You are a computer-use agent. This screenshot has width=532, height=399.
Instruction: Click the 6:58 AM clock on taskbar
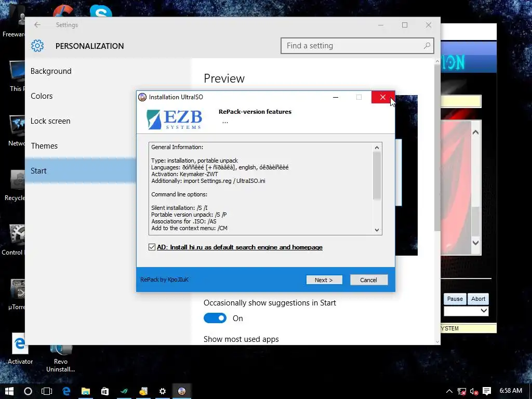(x=511, y=391)
